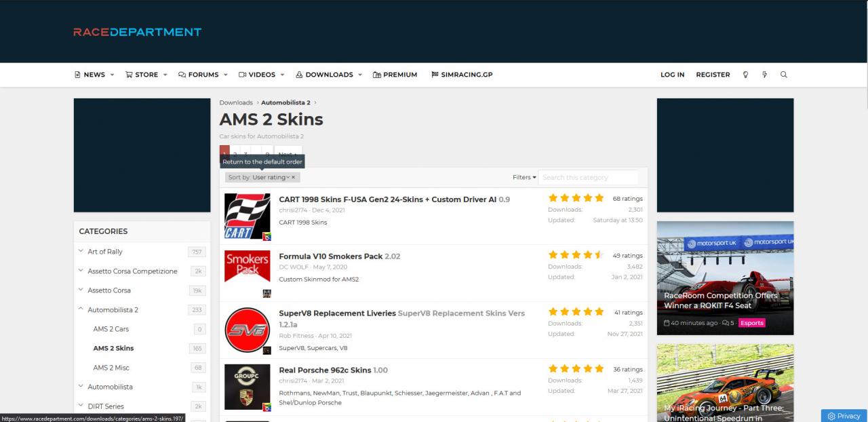868x422 pixels.
Task: Expand the News menu arrow
Action: (x=112, y=75)
